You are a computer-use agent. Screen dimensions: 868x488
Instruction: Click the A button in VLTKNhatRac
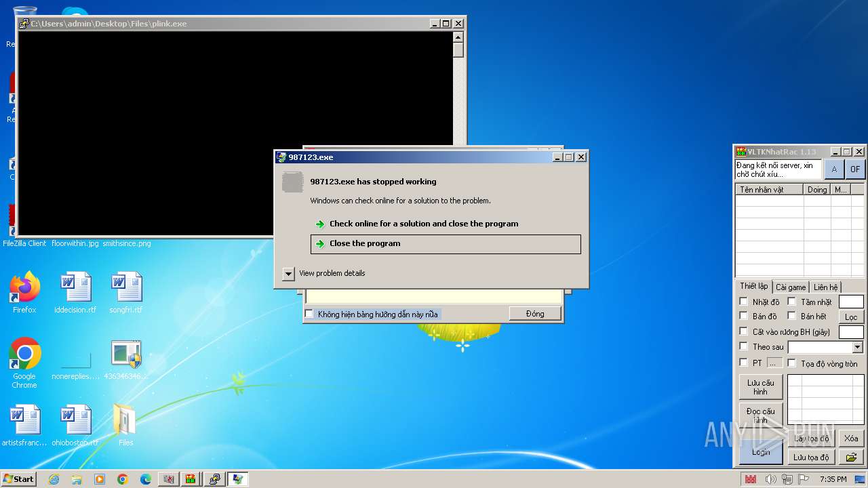pyautogui.click(x=834, y=169)
